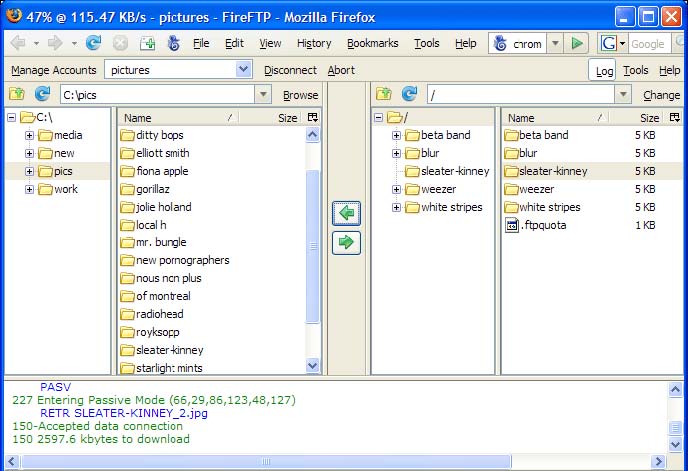This screenshot has height=471, width=688.
Task: Click the Disconnect button
Action: (x=290, y=70)
